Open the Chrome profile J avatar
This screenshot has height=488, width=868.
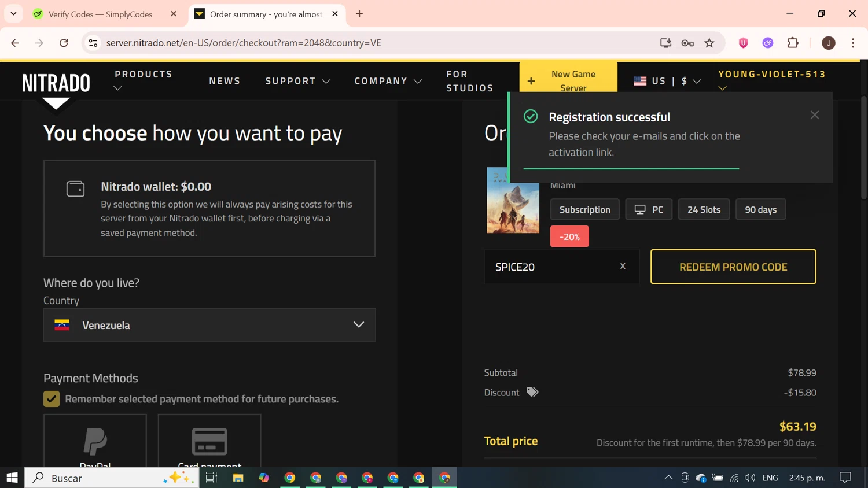click(829, 43)
